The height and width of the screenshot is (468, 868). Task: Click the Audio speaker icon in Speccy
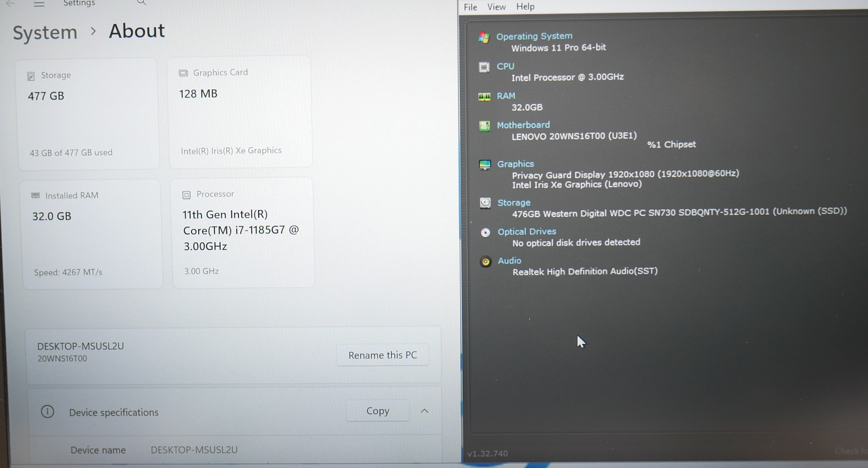point(486,261)
